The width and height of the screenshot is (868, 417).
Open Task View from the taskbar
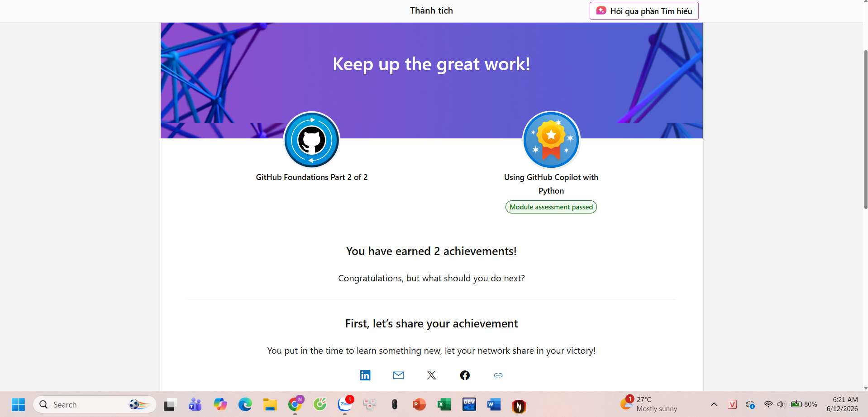pyautogui.click(x=170, y=404)
